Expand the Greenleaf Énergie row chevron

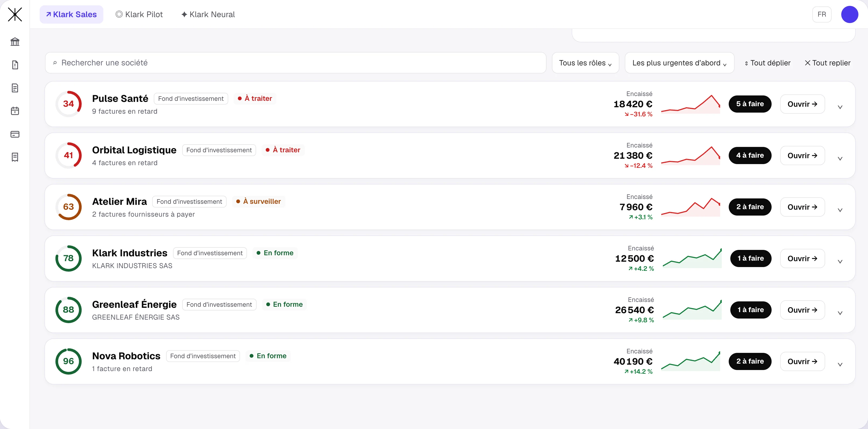pyautogui.click(x=840, y=313)
